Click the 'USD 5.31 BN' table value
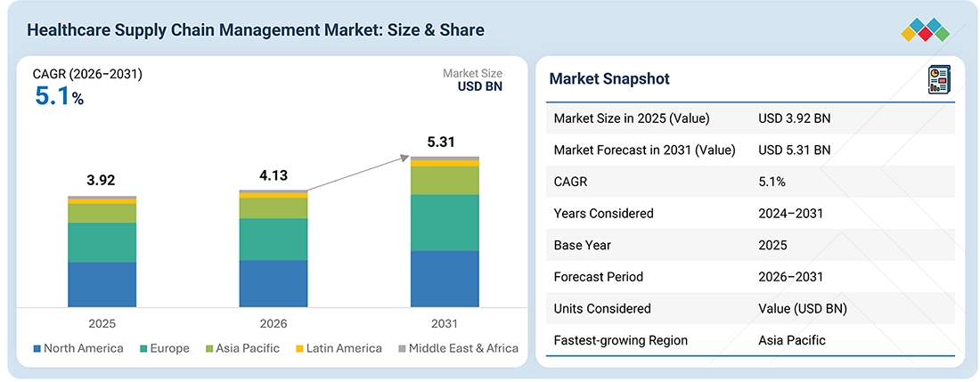 (x=795, y=150)
